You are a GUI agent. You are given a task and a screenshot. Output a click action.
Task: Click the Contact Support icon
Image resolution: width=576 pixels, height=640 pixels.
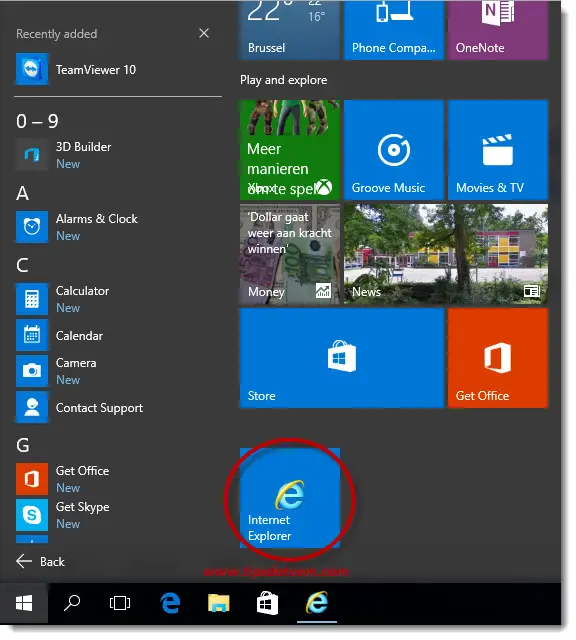click(x=32, y=407)
